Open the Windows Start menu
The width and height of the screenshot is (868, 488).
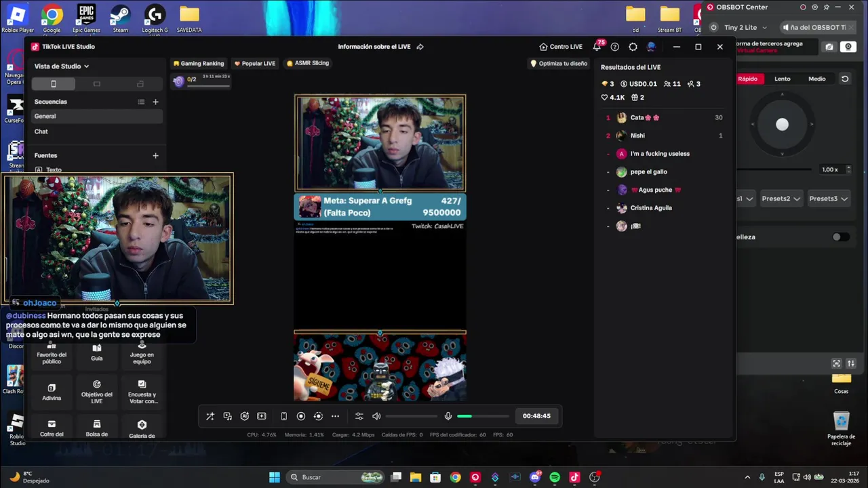click(x=275, y=477)
